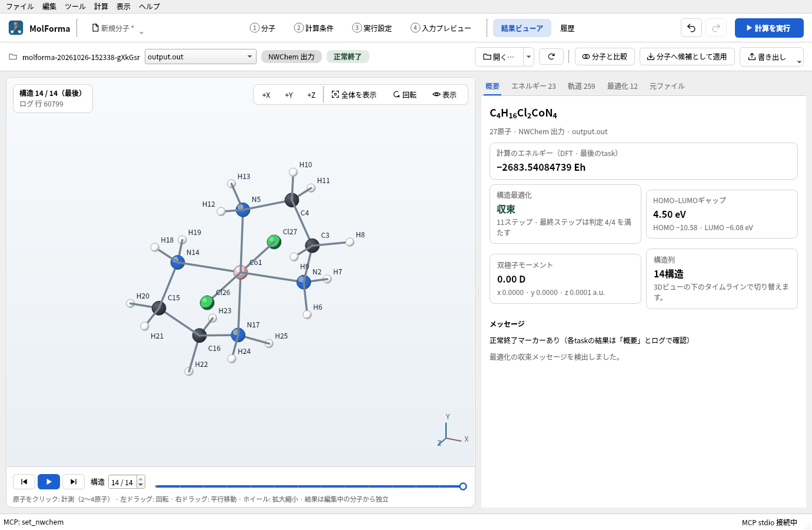The width and height of the screenshot is (812, 530).
Task: Click the Co1 cobalt atom in viewer
Action: pos(241,272)
